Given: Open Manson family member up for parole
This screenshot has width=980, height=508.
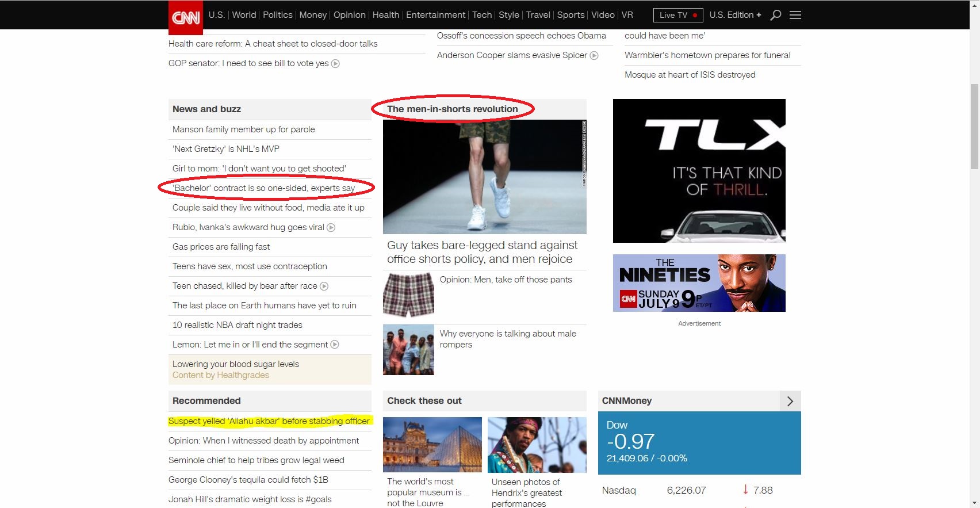Looking at the screenshot, I should click(x=244, y=129).
